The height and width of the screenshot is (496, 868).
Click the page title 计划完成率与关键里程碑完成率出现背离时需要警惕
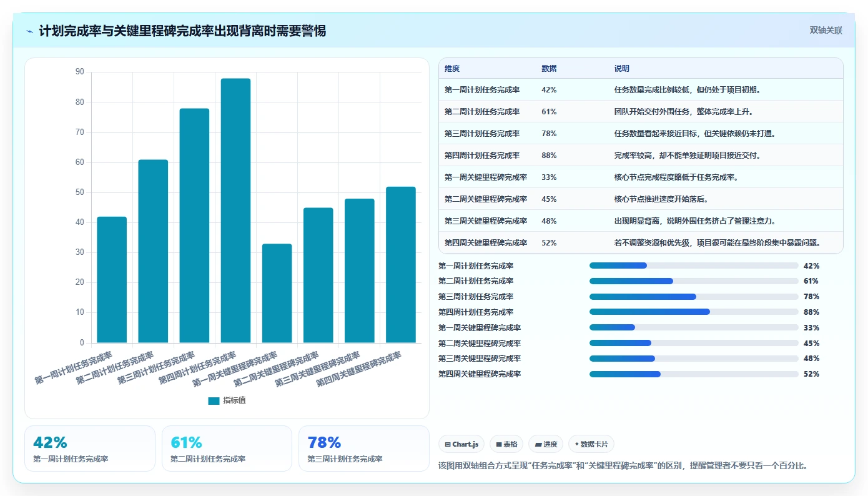(x=182, y=31)
